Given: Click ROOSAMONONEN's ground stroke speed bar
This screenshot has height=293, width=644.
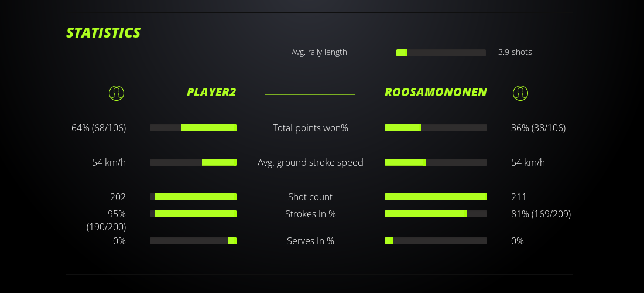Looking at the screenshot, I should coord(436,162).
